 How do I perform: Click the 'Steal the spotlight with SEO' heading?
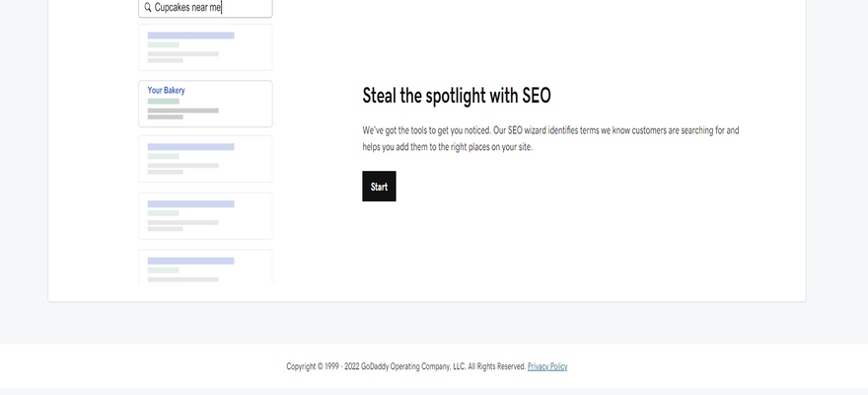457,96
